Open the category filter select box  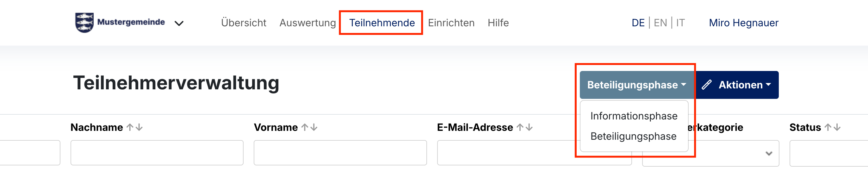coord(711,153)
